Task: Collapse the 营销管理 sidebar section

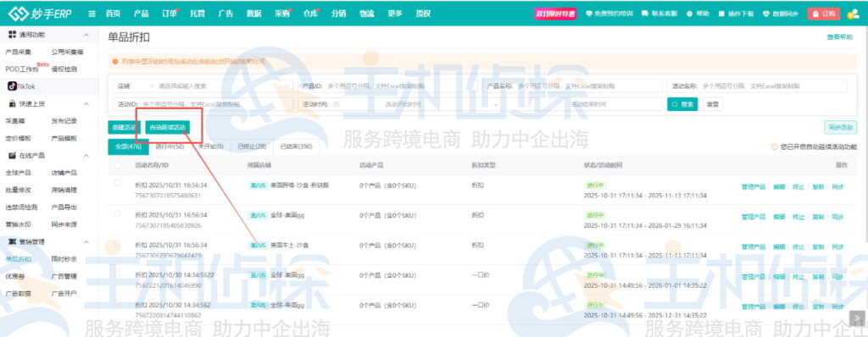Action: (86, 242)
